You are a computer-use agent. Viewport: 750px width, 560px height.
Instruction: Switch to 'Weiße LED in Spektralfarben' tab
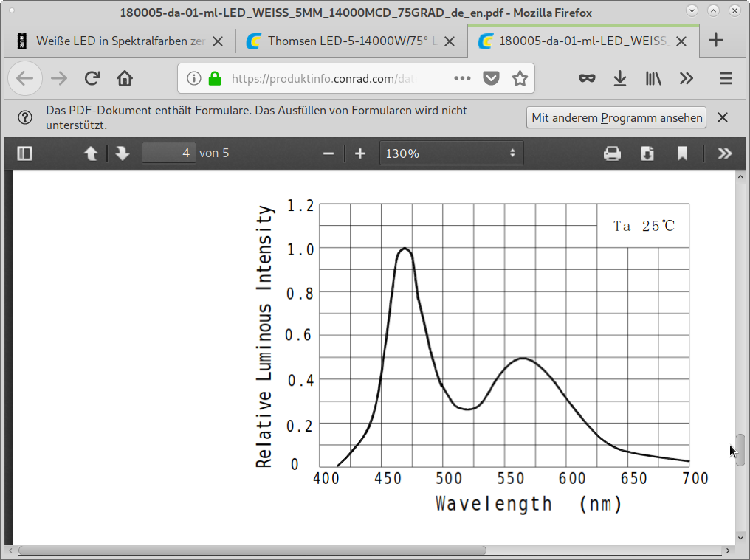[120, 41]
